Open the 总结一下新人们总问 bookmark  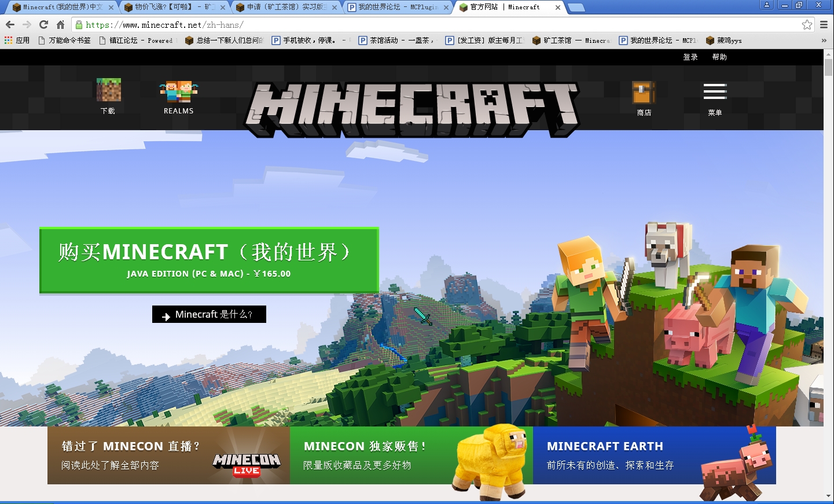[224, 41]
